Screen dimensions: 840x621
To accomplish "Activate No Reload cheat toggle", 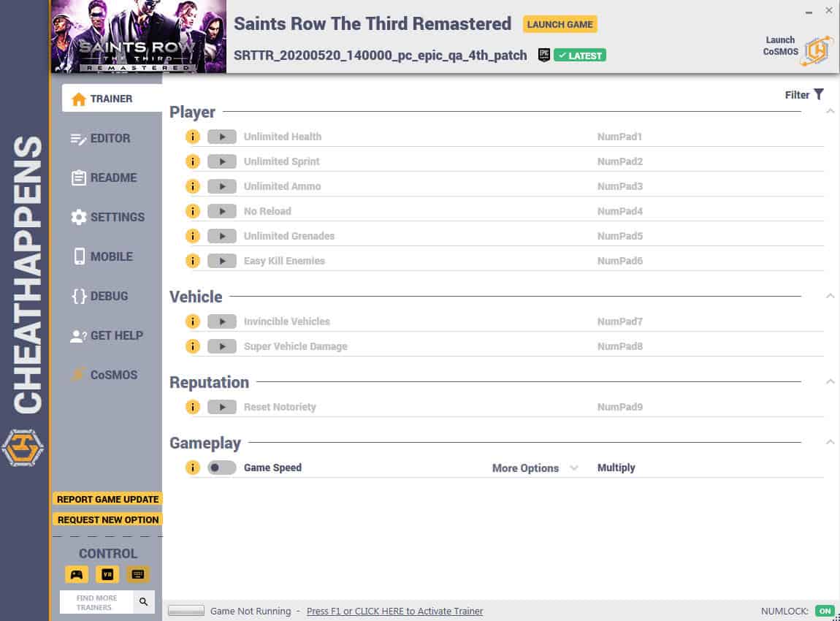I will pyautogui.click(x=222, y=211).
